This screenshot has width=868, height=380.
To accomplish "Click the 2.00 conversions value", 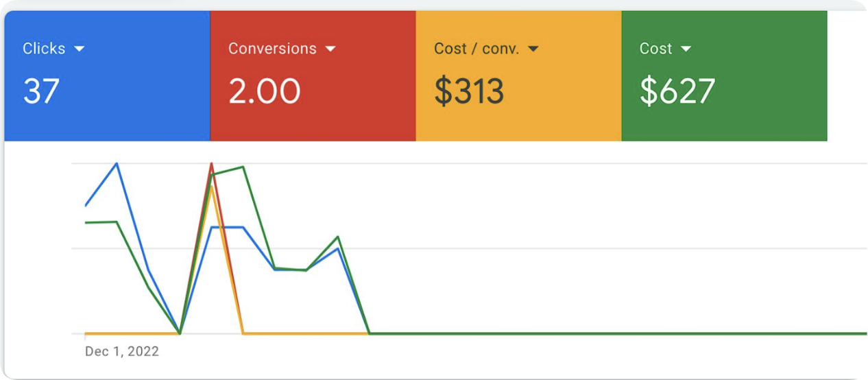I will [265, 91].
